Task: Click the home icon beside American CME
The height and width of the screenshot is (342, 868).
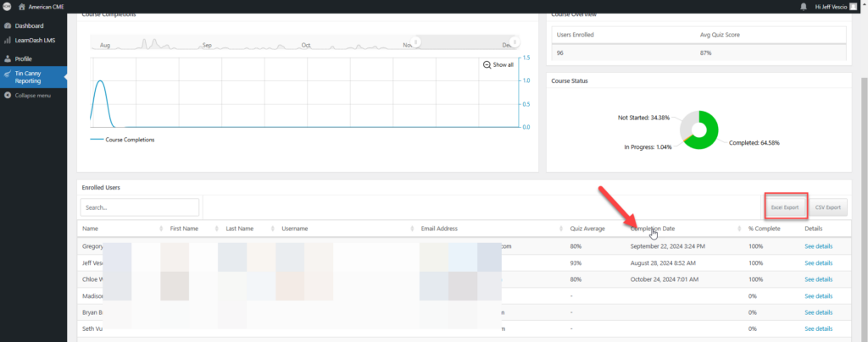Action: (x=22, y=7)
